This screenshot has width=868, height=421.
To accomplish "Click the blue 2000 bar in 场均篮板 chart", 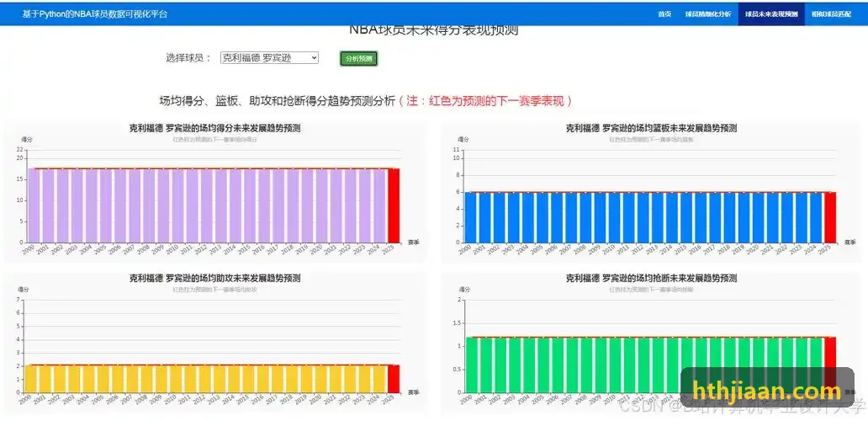I will [470, 217].
